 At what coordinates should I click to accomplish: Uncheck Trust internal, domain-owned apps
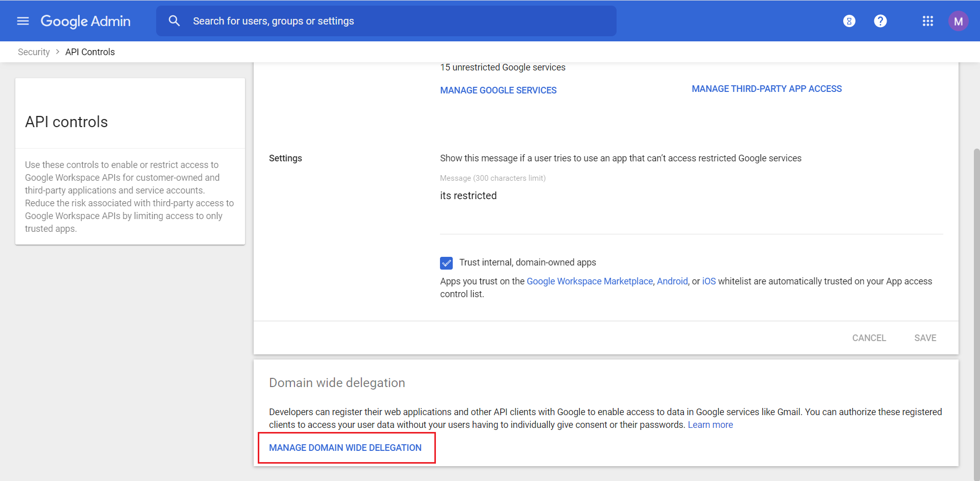(x=446, y=263)
